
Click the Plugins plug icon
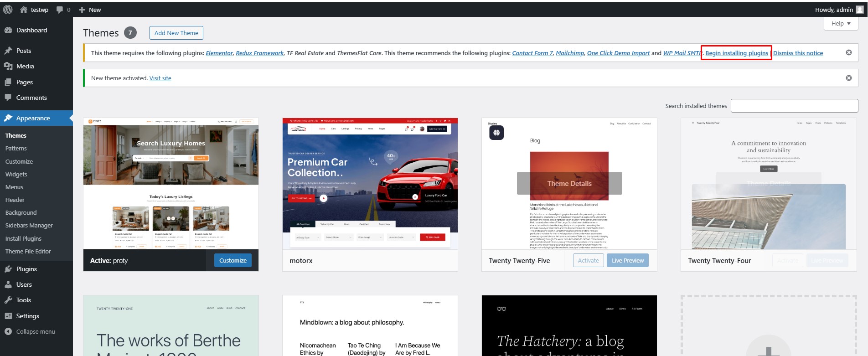click(8, 269)
